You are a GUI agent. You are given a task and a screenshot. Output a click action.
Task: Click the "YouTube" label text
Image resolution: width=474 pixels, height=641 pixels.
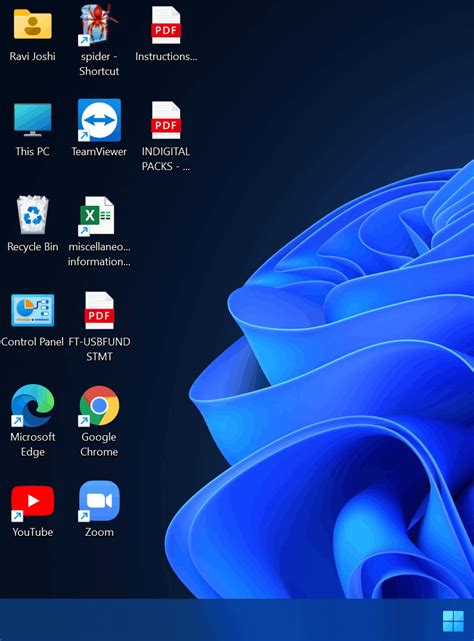33,532
